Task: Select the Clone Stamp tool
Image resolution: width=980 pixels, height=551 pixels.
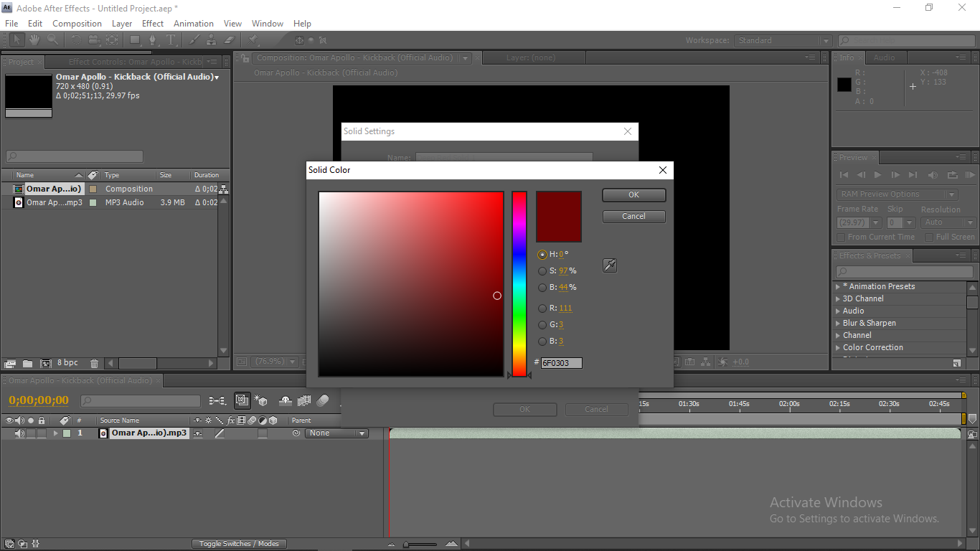Action: tap(211, 40)
